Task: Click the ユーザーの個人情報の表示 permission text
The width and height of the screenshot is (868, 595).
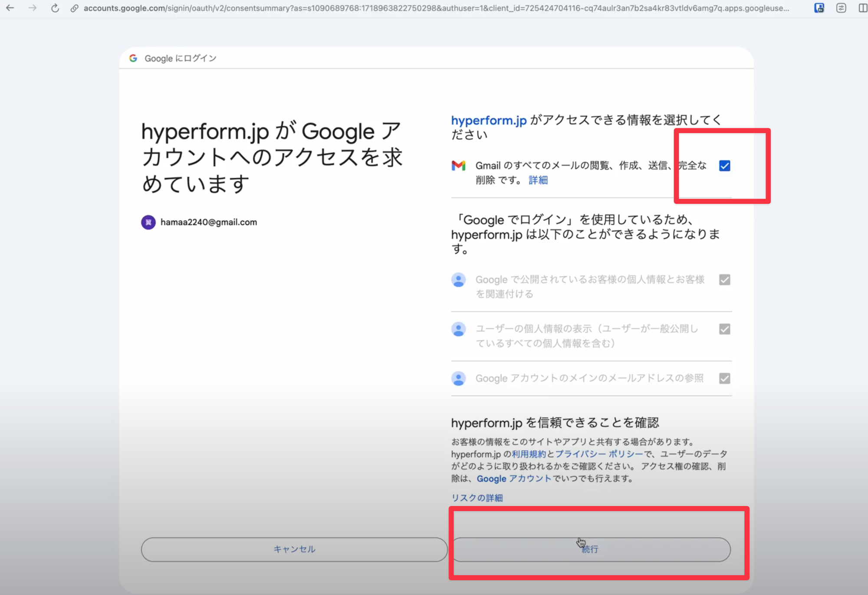Action: click(x=587, y=336)
